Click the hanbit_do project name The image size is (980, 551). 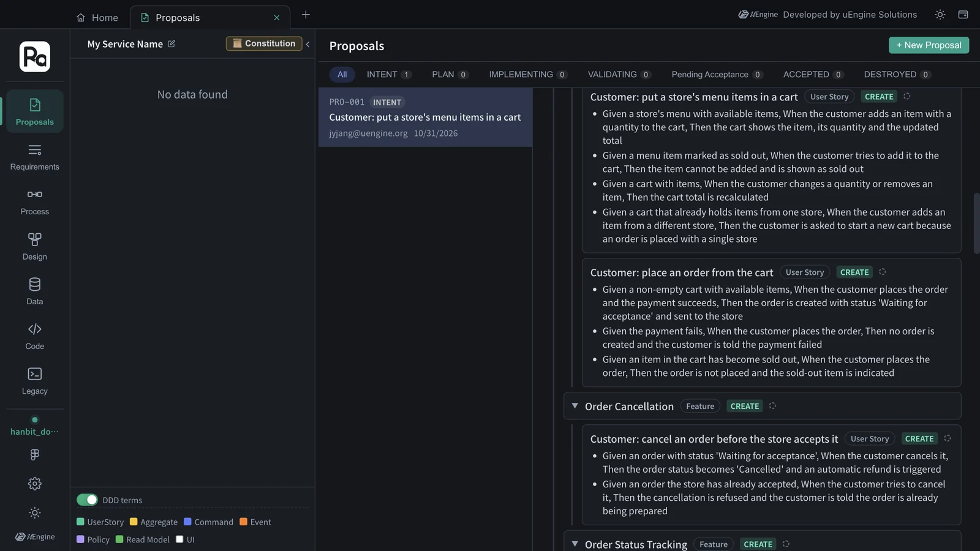tap(35, 432)
